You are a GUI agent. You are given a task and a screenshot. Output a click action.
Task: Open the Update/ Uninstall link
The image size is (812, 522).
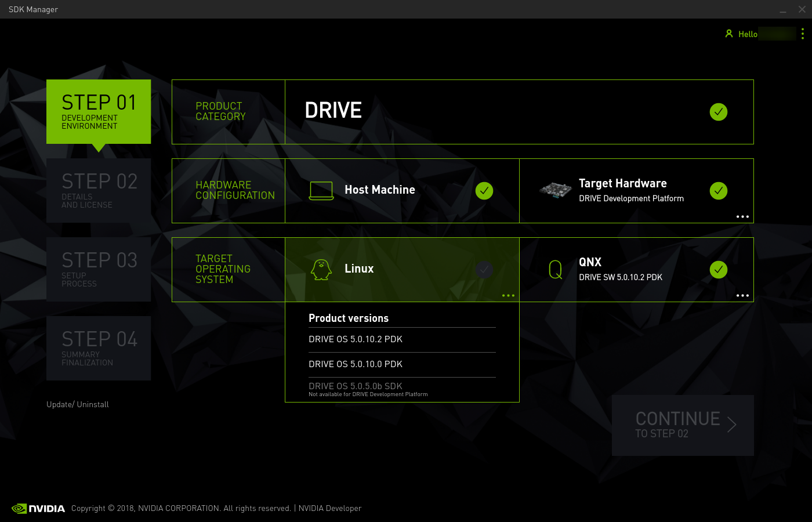point(78,405)
